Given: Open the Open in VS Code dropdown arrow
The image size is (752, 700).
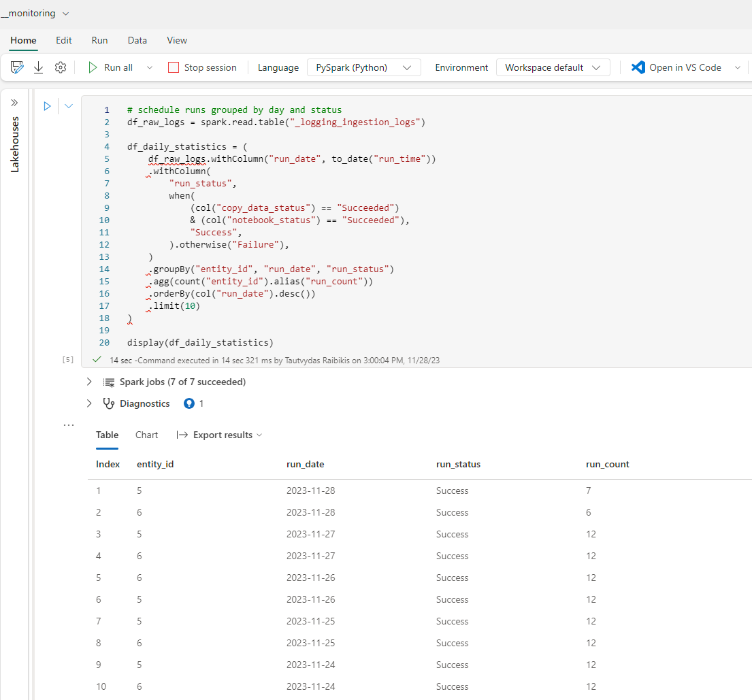Looking at the screenshot, I should click(738, 67).
